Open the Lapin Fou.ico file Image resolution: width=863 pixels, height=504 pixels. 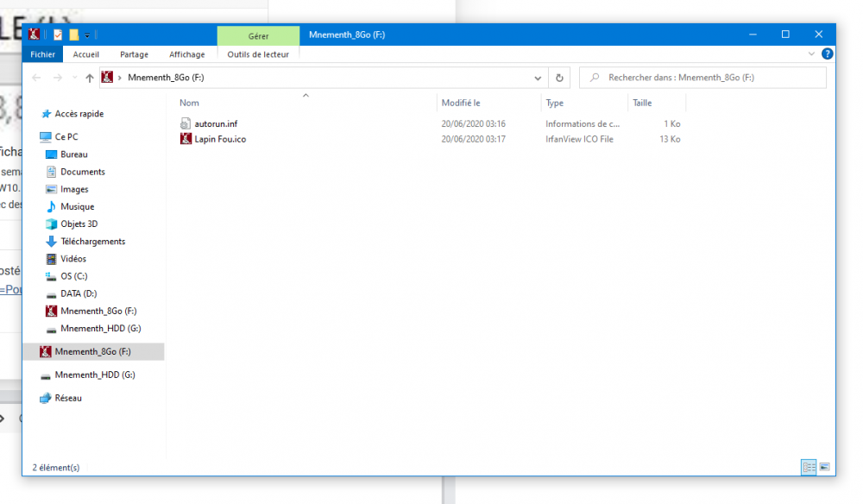(x=220, y=139)
